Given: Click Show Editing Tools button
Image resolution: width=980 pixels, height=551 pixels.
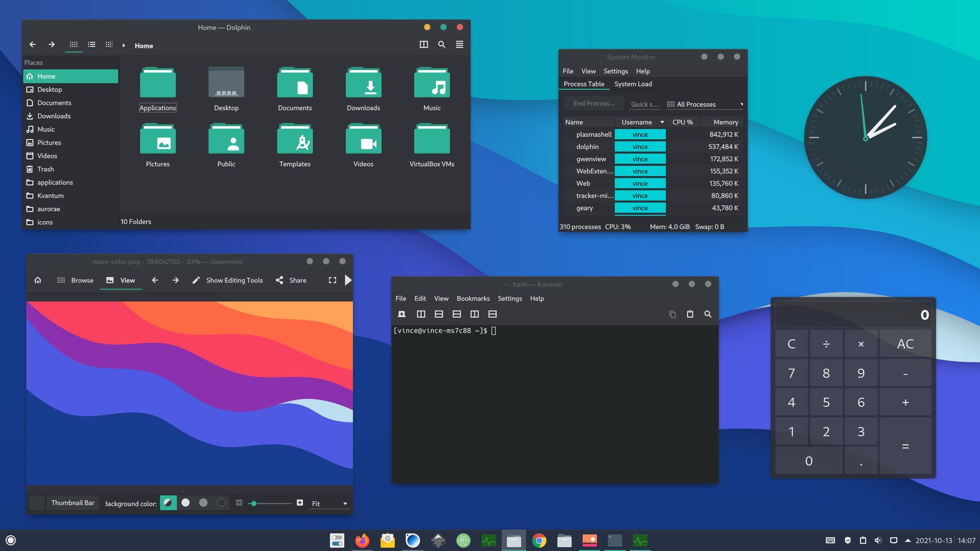Looking at the screenshot, I should pyautogui.click(x=228, y=280).
